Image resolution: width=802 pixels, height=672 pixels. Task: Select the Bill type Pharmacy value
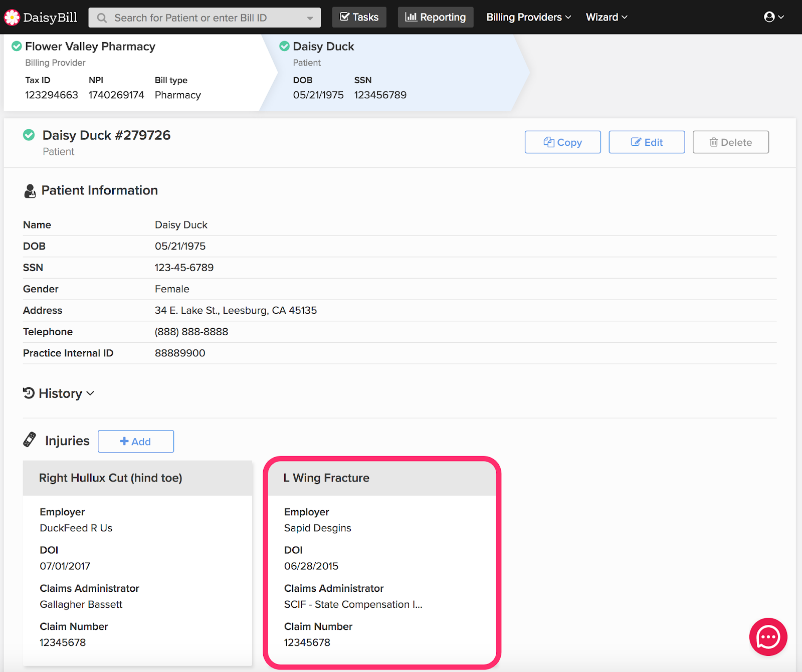click(x=178, y=95)
